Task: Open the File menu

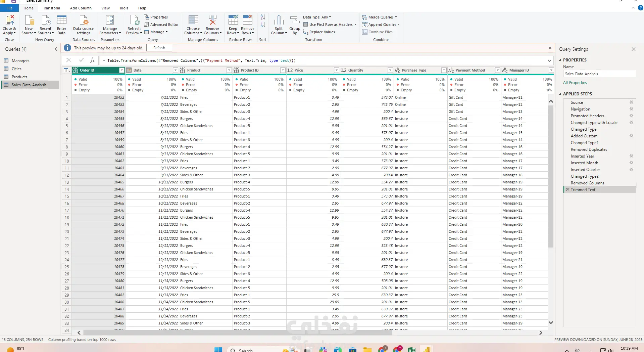Action: (9, 8)
